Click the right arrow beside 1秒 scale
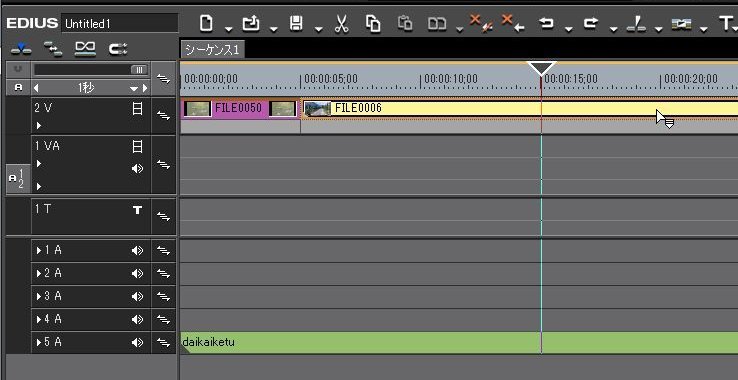The width and height of the screenshot is (738, 380). (145, 88)
